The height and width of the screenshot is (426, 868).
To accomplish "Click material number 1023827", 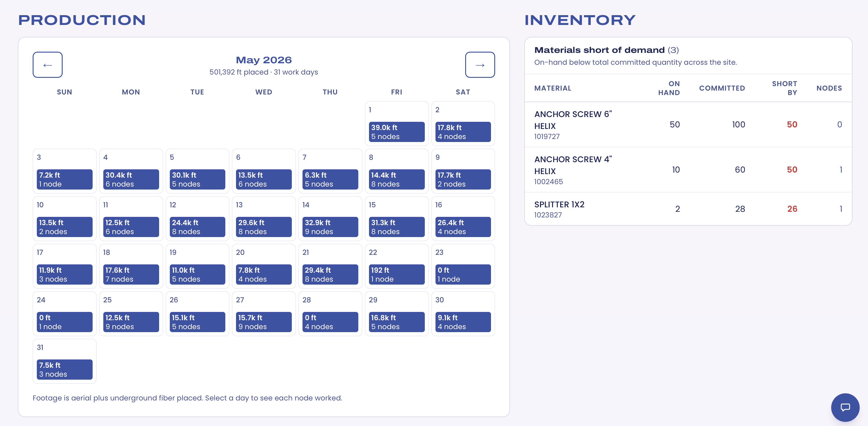I will click(548, 215).
